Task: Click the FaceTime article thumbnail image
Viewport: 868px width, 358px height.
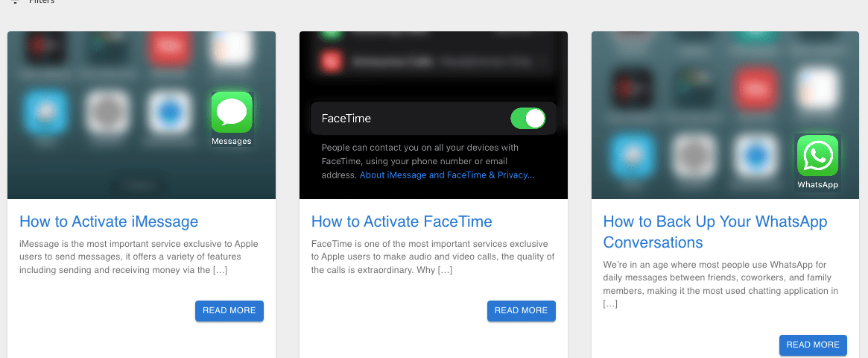Action: [434, 116]
